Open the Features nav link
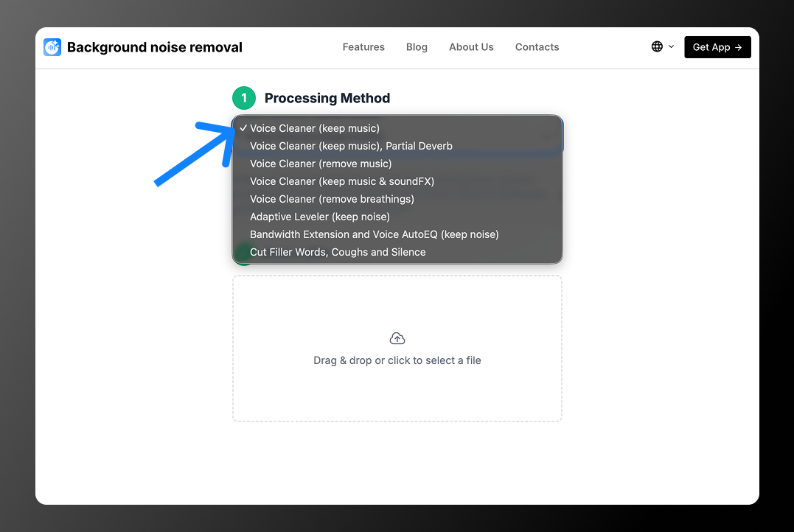The image size is (794, 532). tap(363, 47)
